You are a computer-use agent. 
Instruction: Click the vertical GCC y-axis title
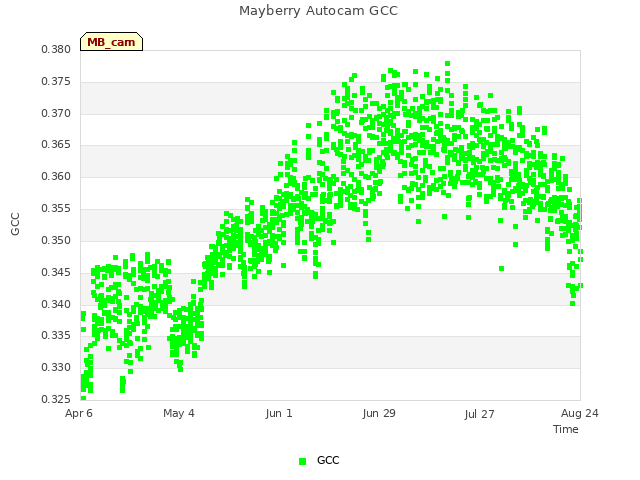coord(15,224)
